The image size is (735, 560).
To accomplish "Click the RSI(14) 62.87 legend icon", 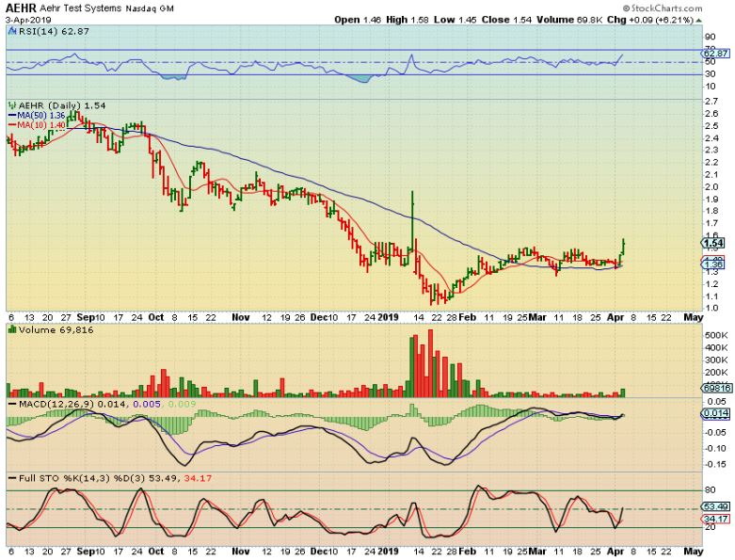I will (12, 31).
